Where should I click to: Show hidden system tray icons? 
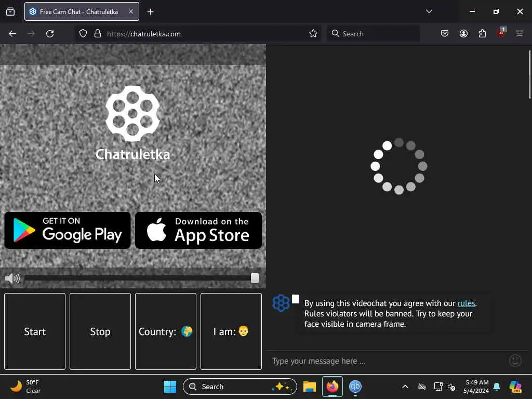[x=405, y=387]
